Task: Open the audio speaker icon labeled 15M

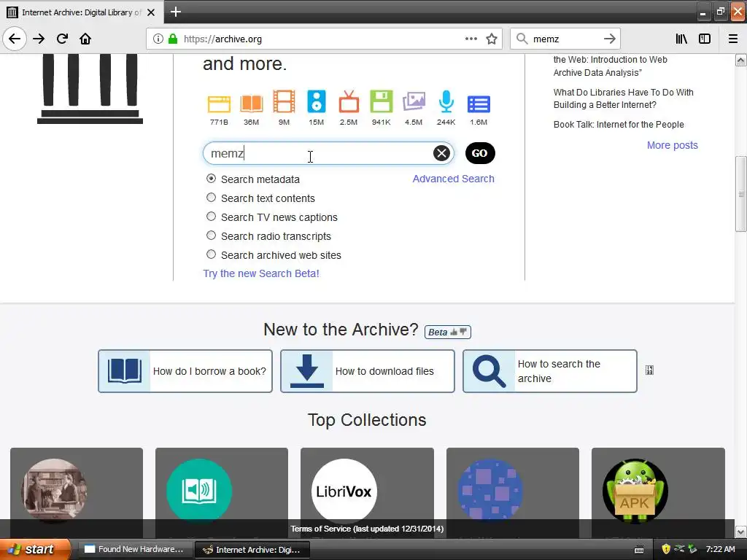Action: pyautogui.click(x=317, y=101)
